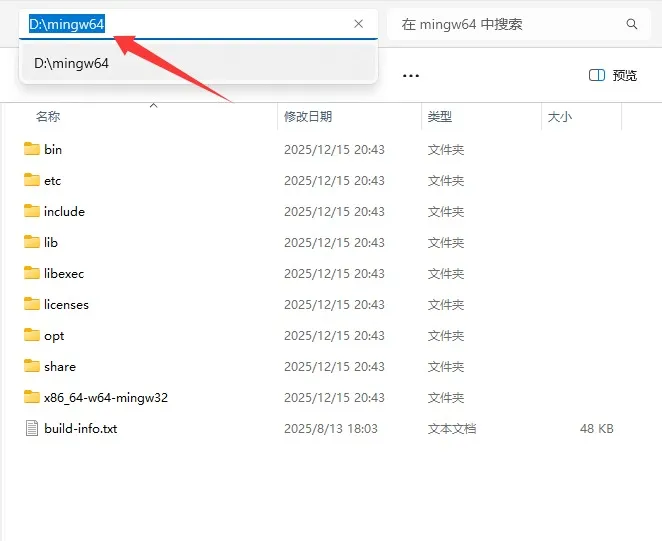Clear the address bar with X button
662x541 pixels.
(358, 24)
